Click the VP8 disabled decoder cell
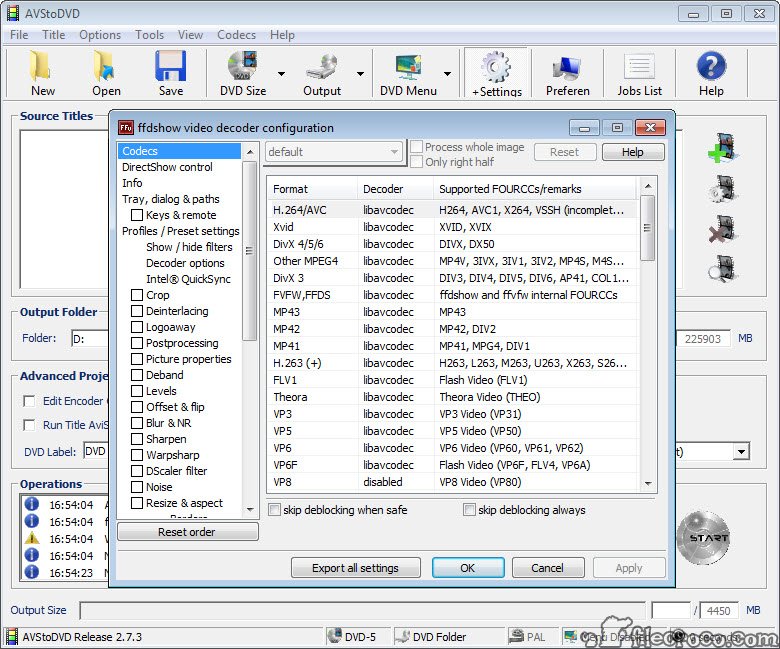 383,482
